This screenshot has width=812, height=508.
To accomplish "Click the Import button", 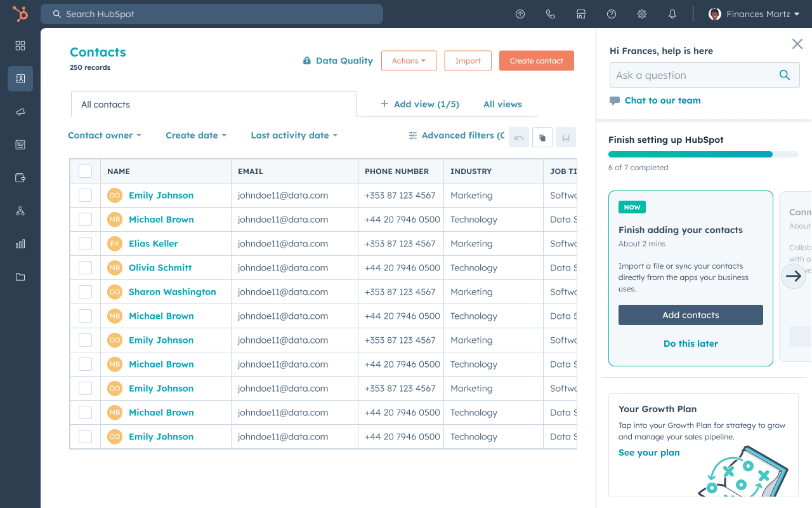I will 468,61.
